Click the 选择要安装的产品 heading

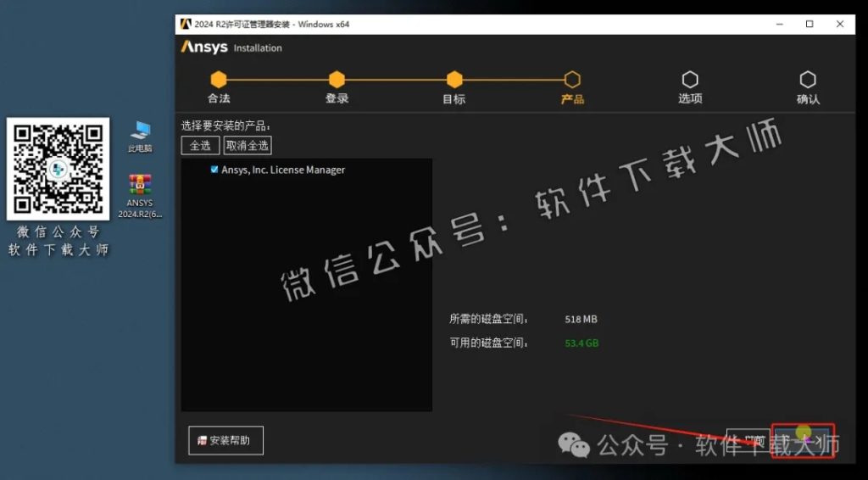[225, 126]
